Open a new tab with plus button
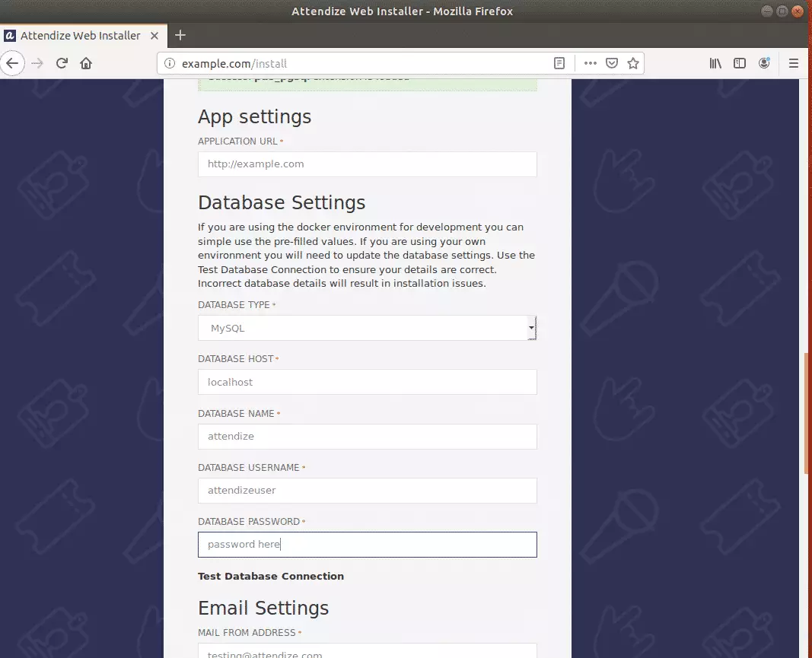Image resolution: width=812 pixels, height=658 pixels. (x=180, y=35)
